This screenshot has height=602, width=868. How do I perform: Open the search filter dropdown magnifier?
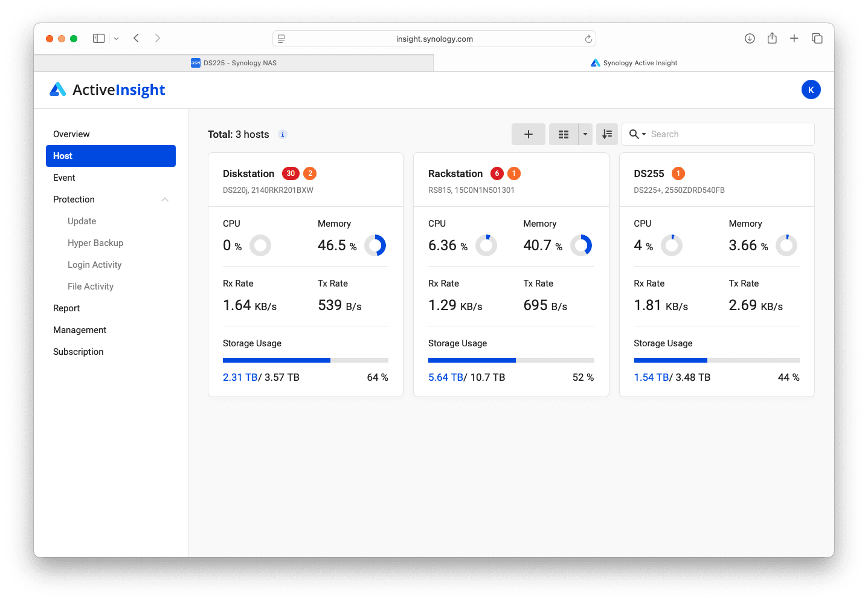click(637, 134)
